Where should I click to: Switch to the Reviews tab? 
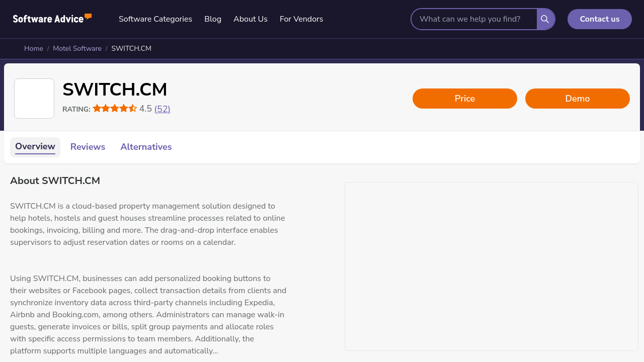tap(88, 147)
